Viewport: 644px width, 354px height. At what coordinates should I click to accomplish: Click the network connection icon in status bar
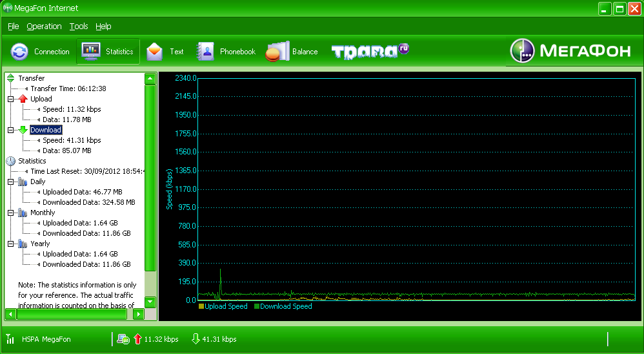coord(124,338)
